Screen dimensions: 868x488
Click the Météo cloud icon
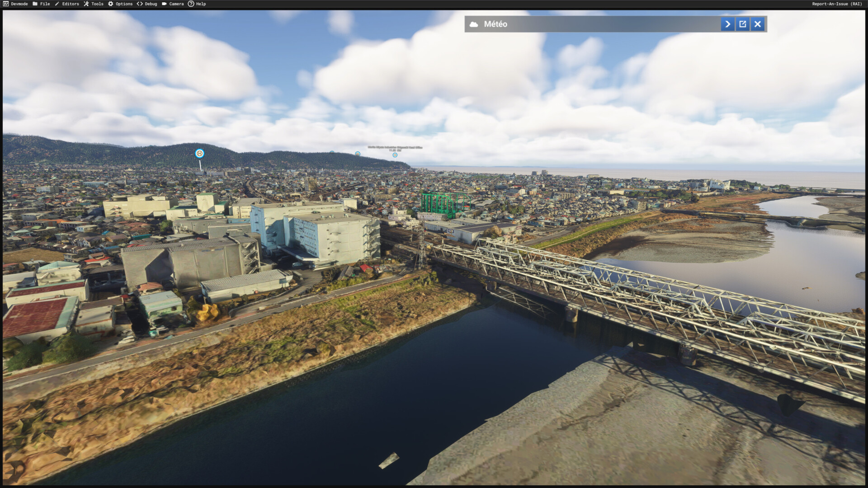tap(474, 24)
